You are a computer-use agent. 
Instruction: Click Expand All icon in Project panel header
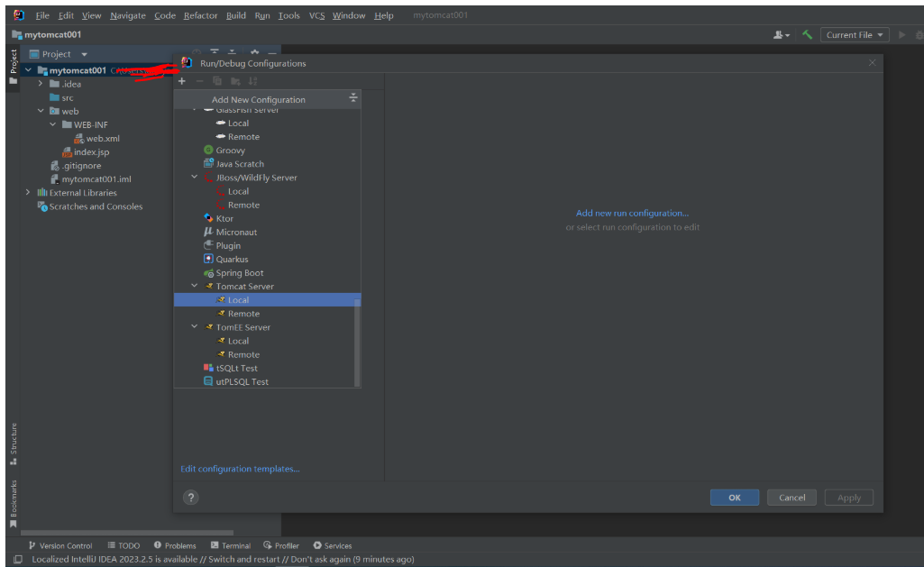(x=215, y=53)
